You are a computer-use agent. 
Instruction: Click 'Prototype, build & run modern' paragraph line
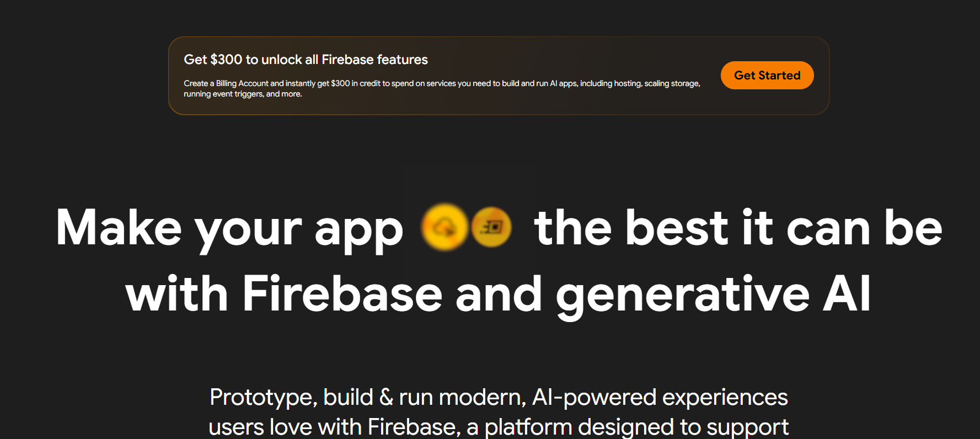click(x=499, y=397)
